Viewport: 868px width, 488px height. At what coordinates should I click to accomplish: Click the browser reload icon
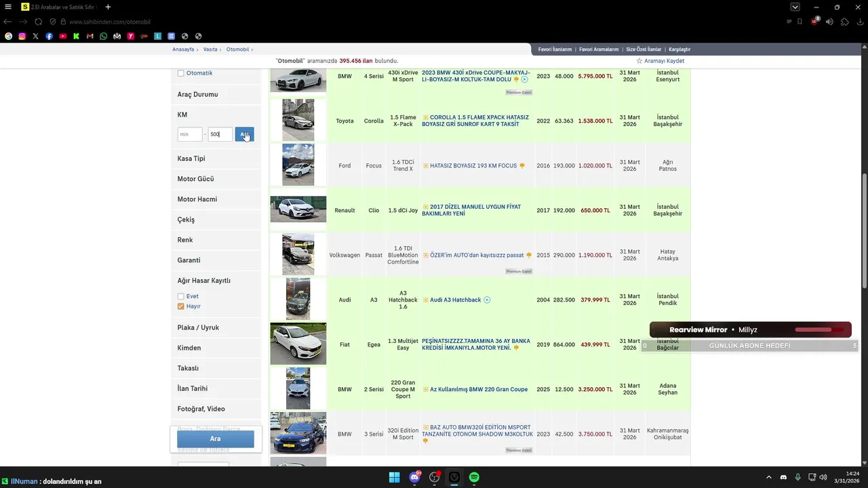pos(38,22)
